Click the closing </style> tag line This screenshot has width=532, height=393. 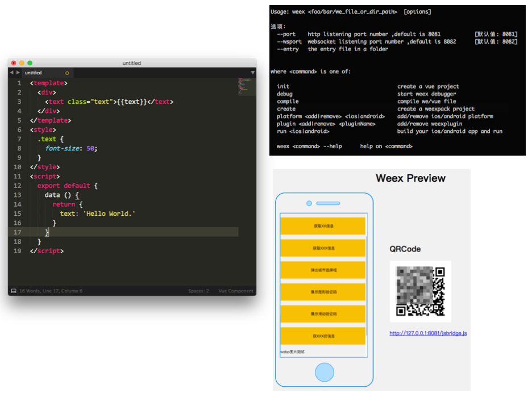(x=45, y=167)
